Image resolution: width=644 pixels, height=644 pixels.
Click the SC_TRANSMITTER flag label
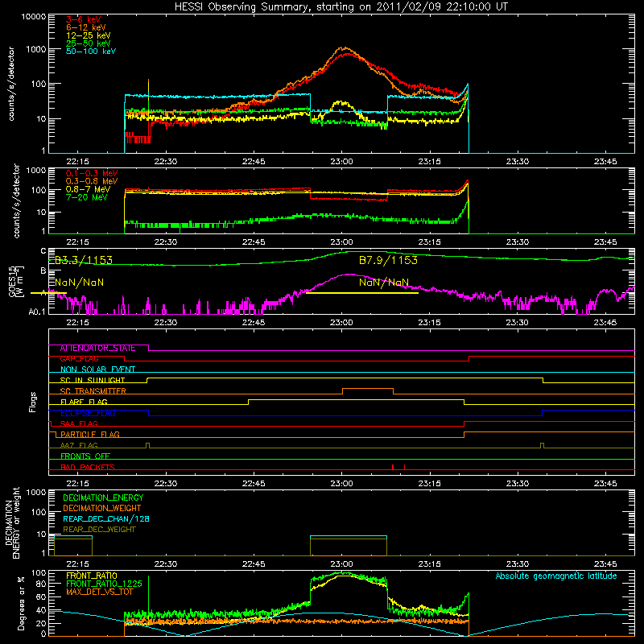(93, 391)
